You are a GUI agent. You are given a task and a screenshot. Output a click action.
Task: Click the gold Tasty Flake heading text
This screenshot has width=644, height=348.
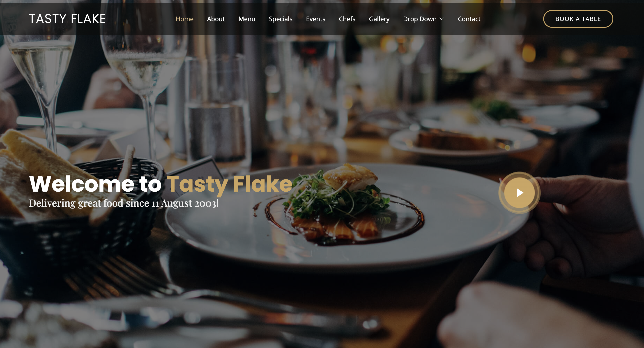(229, 184)
